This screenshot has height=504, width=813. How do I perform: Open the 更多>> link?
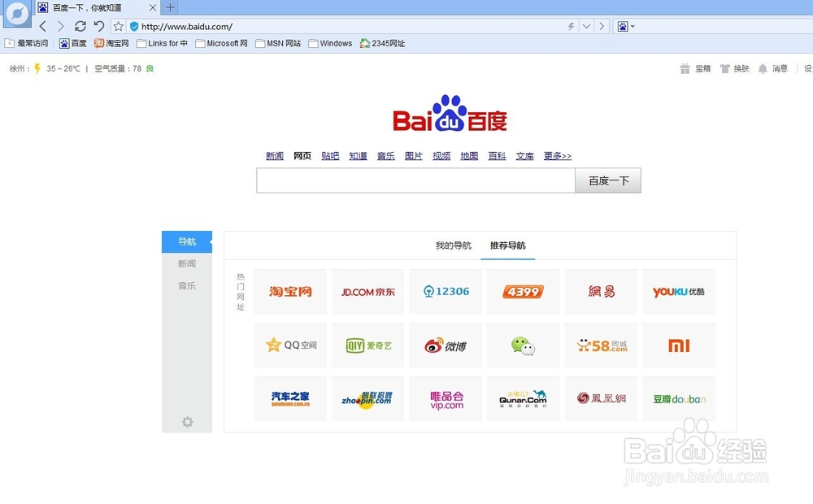point(558,155)
